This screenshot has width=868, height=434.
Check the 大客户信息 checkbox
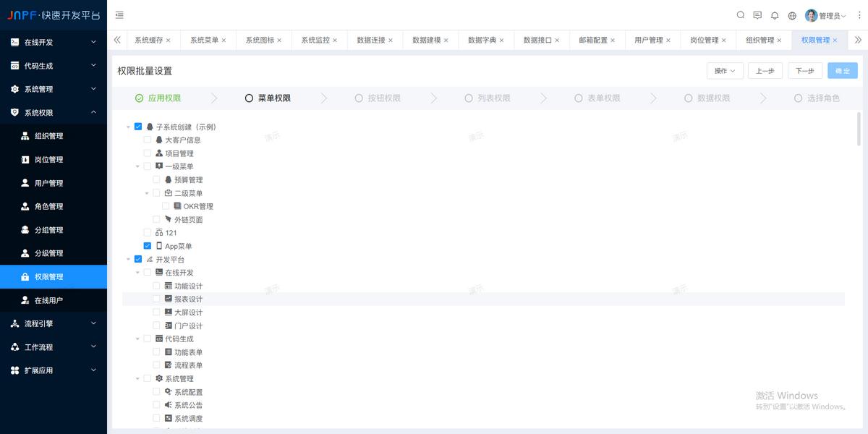[x=147, y=140]
